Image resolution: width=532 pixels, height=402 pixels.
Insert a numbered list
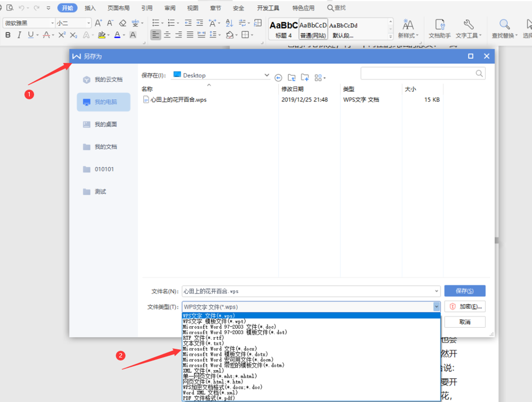coord(171,23)
